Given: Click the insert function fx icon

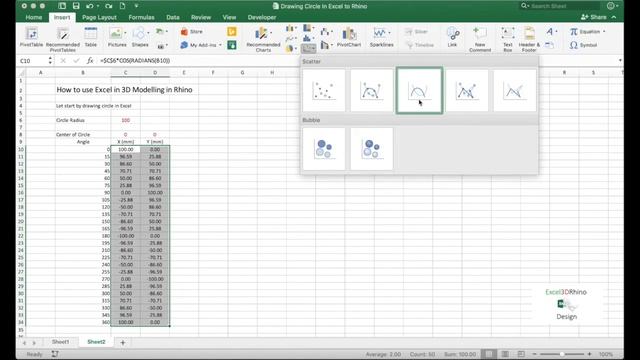Looking at the screenshot, I should tap(90, 60).
